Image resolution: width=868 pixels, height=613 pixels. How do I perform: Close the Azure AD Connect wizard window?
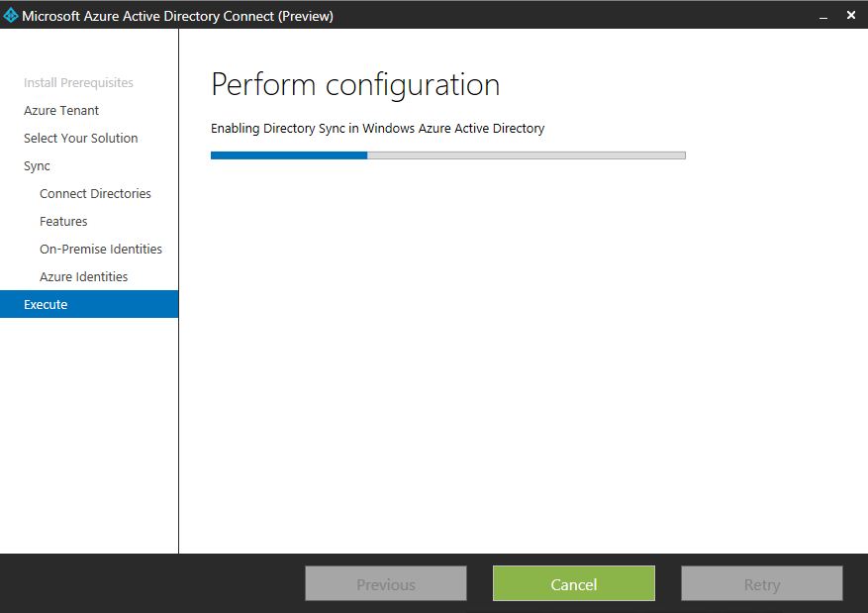pos(851,15)
